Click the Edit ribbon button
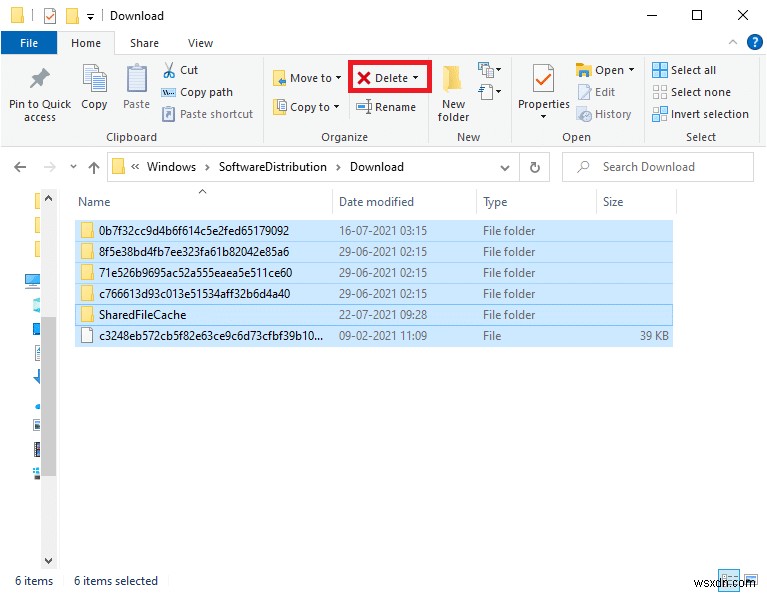The width and height of the screenshot is (767, 593). pos(596,92)
